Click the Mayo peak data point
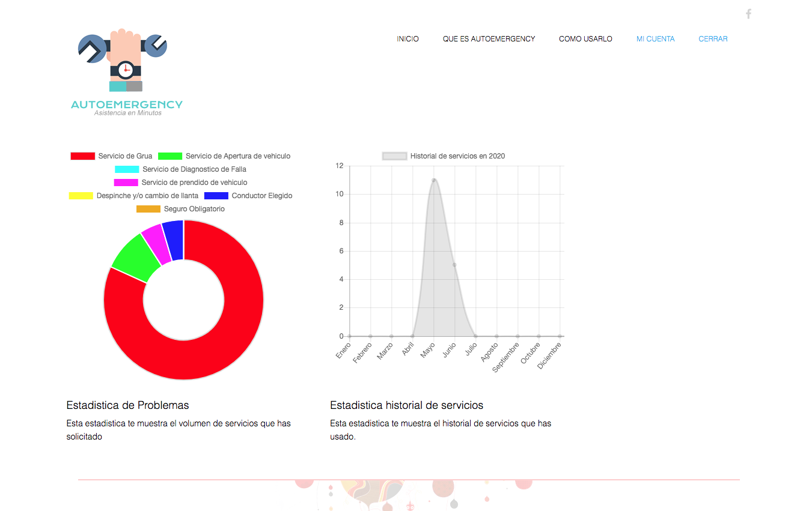Screen dimensions: 812x511 coord(433,180)
